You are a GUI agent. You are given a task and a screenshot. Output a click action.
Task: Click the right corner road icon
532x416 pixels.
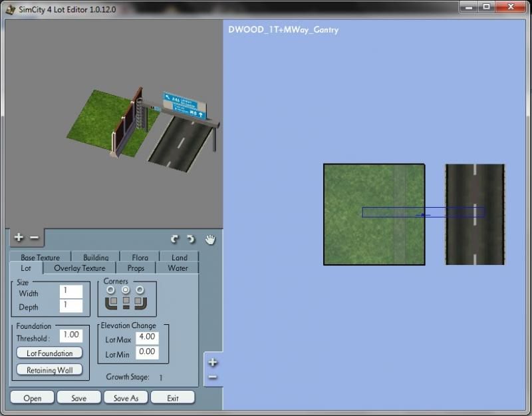click(140, 303)
